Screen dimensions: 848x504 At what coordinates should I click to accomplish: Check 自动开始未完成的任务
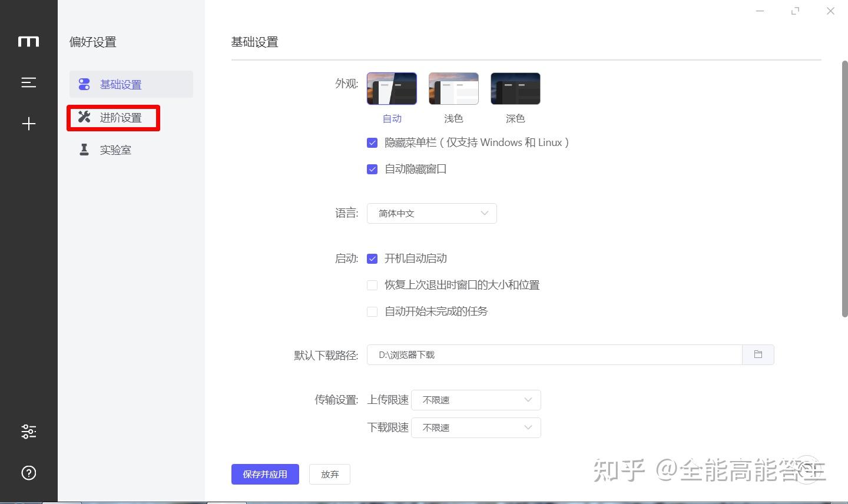pyautogui.click(x=372, y=311)
